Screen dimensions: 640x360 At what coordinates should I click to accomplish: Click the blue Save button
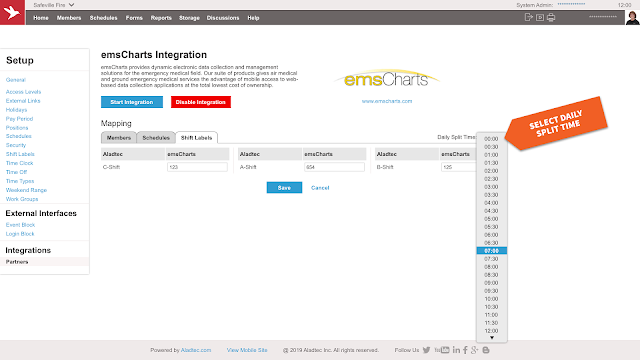pyautogui.click(x=284, y=188)
